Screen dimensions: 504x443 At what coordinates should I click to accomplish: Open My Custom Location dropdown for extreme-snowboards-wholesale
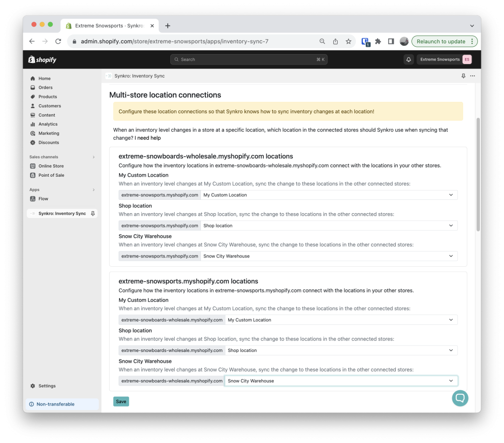[x=341, y=320]
